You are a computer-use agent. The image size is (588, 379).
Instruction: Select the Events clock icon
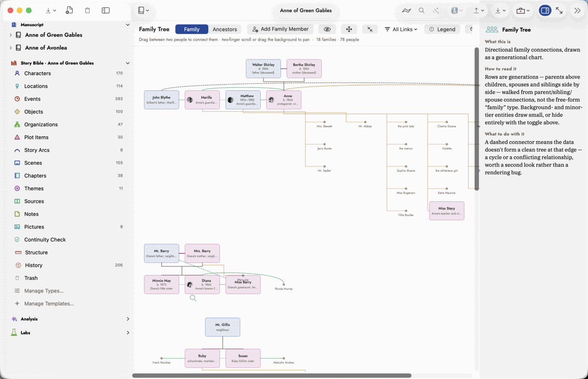click(x=17, y=99)
